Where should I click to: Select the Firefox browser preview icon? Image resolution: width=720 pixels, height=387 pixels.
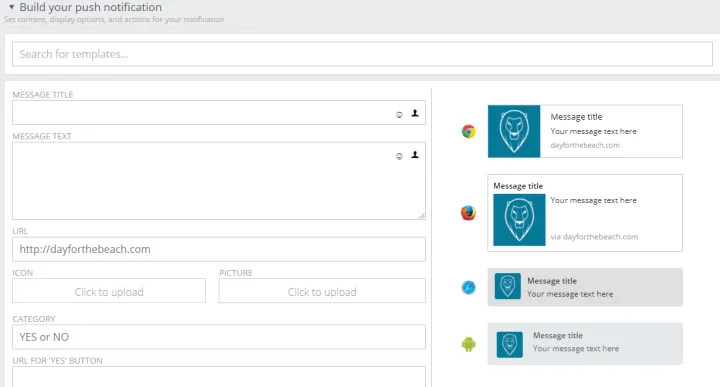click(468, 213)
